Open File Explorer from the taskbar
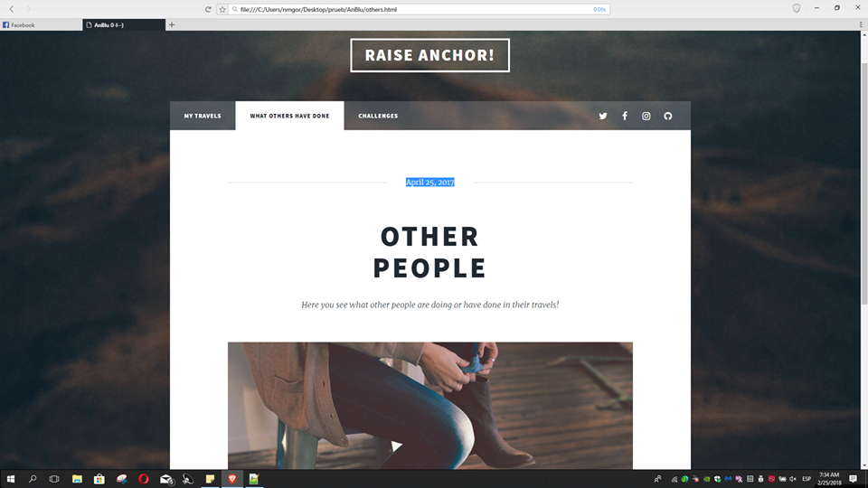Viewport: 868px width, 488px height. point(77,479)
